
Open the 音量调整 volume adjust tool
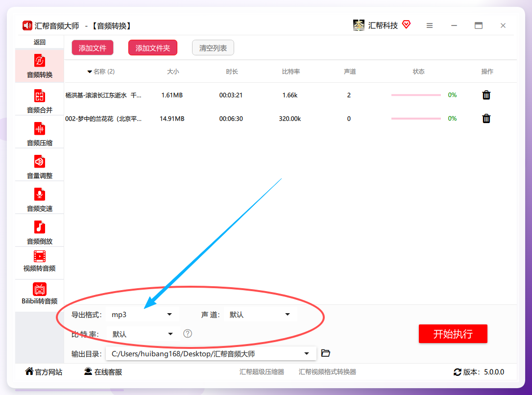39,167
